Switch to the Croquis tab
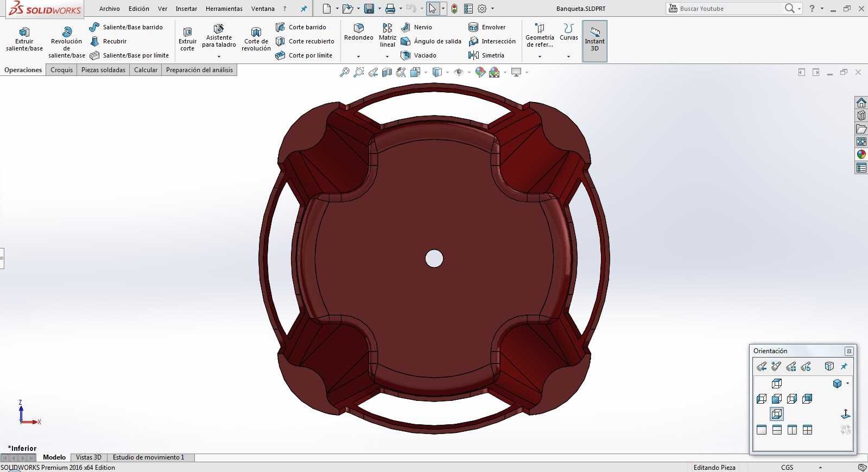Screen dimensions: 868x472 coord(61,70)
